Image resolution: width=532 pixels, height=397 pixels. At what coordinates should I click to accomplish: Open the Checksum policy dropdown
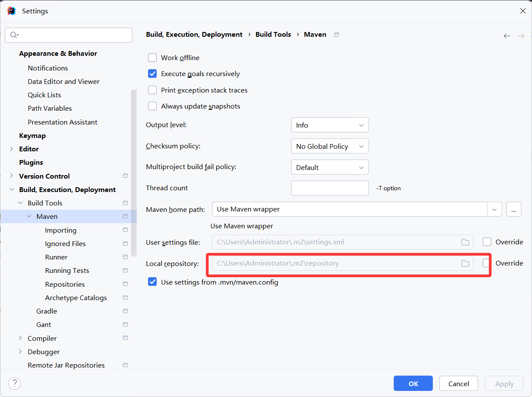pyautogui.click(x=330, y=146)
